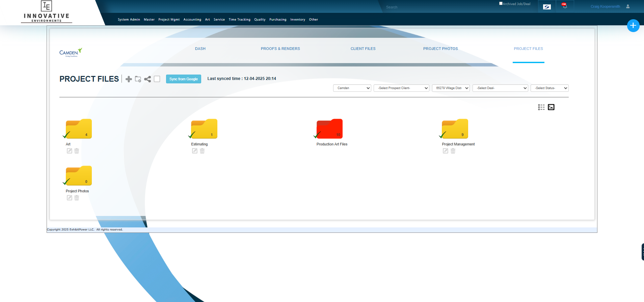
Task: Toggle the Archived Job/Deal checkbox
Action: pos(501,3)
